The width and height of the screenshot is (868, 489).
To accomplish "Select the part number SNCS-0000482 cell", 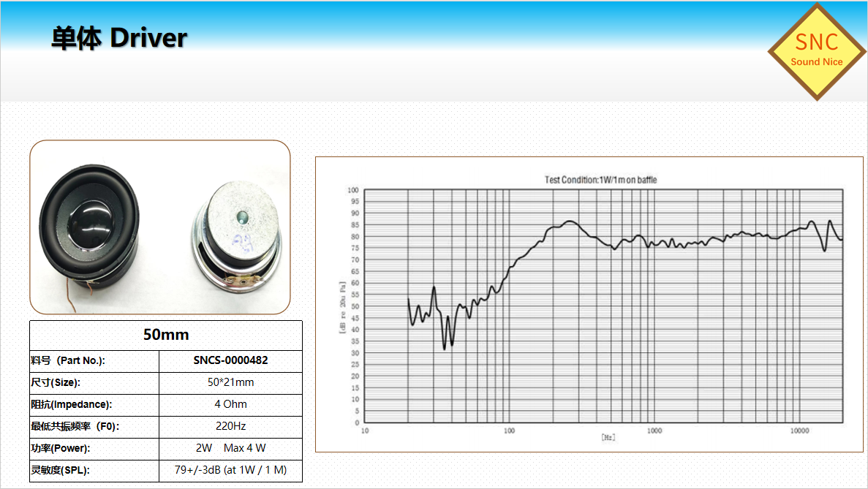I will coord(230,360).
